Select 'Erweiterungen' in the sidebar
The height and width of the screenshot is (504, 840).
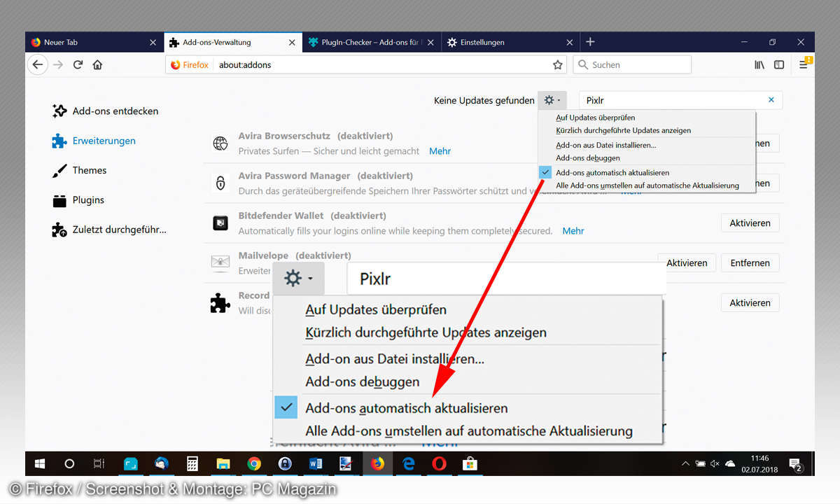[94, 141]
